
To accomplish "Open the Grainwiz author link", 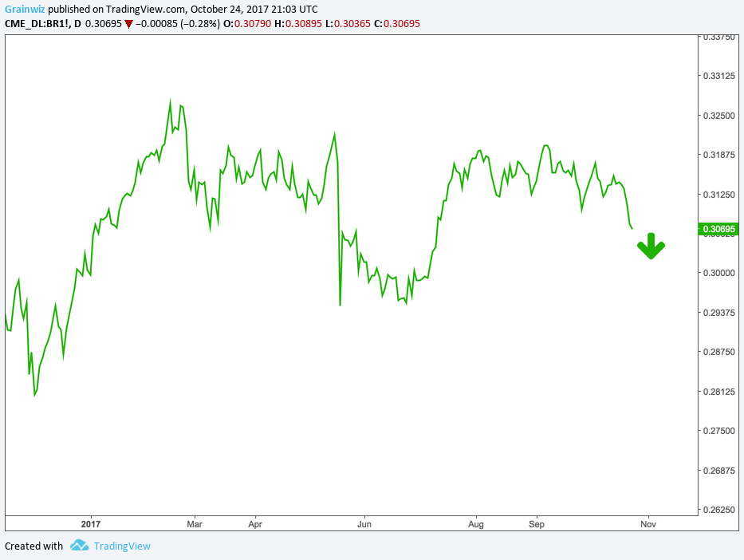I will (23, 10).
